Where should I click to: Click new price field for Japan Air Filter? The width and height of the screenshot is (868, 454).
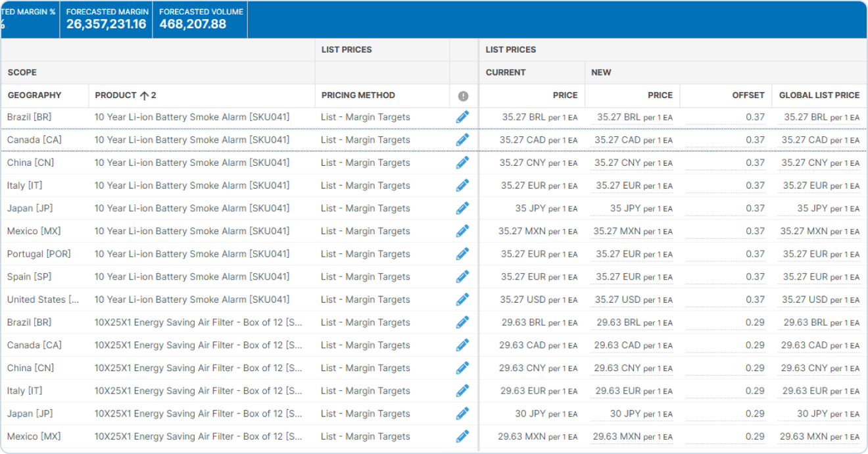coord(633,414)
